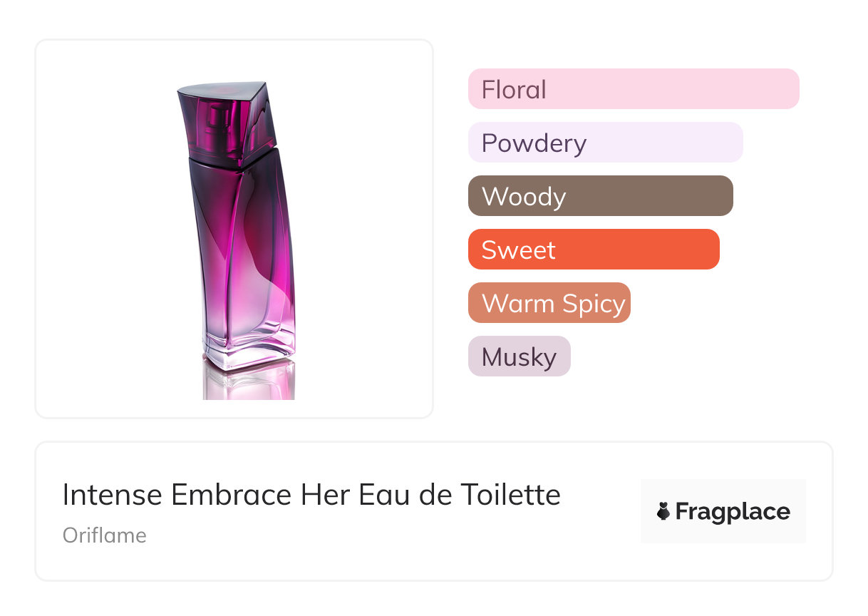868x616 pixels.
Task: Click the Fragplace wordmark text
Action: tap(733, 511)
